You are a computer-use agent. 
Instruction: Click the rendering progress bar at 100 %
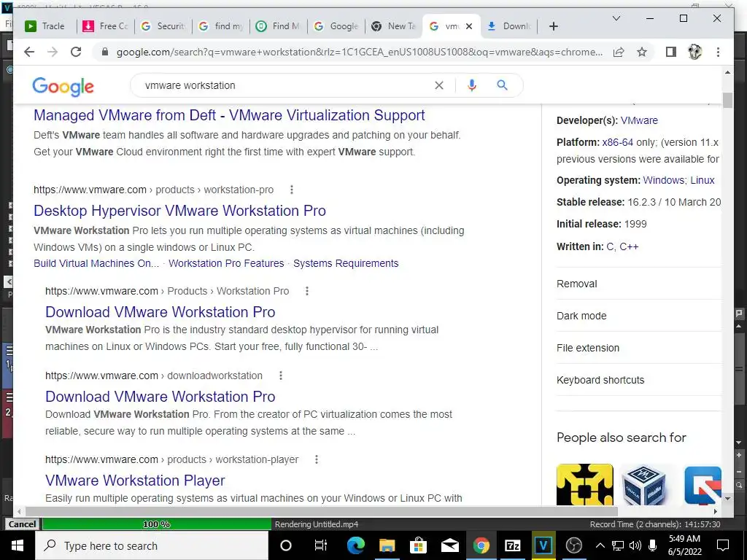point(156,524)
